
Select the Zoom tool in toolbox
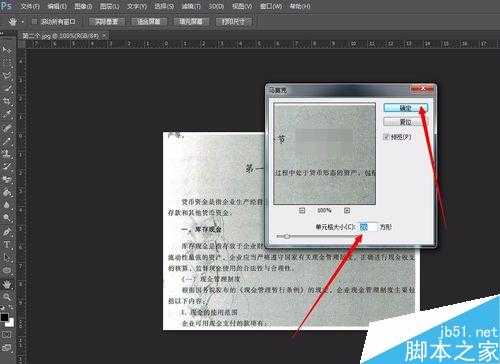[x=7, y=297]
